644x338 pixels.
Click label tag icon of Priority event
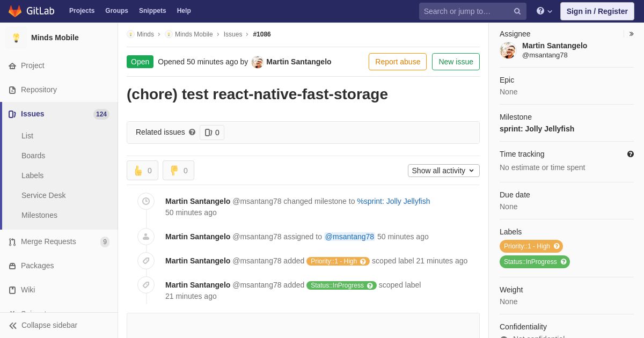[146, 261]
